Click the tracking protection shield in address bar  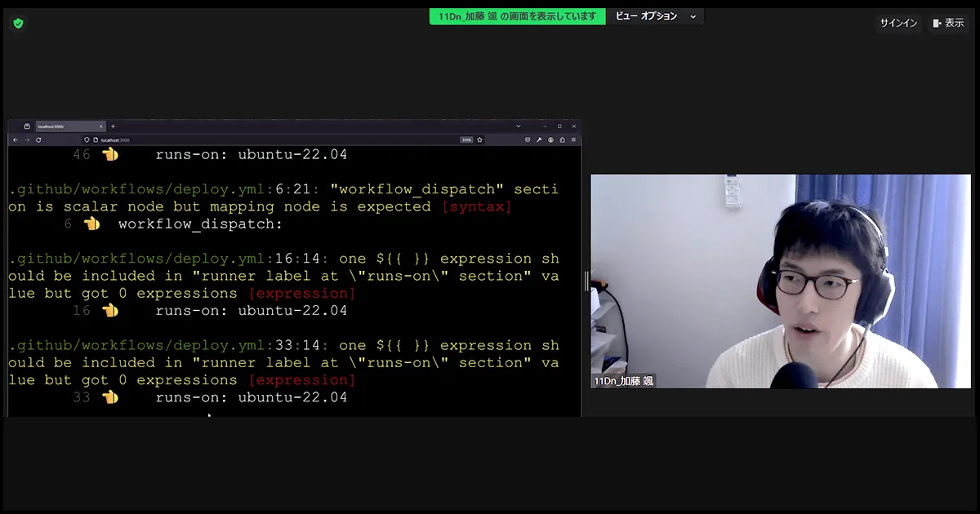point(87,140)
